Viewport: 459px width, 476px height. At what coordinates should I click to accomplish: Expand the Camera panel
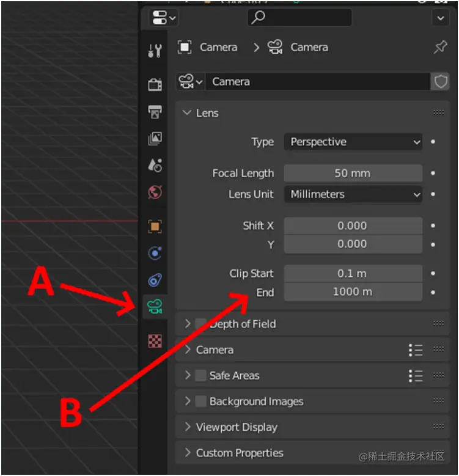188,350
